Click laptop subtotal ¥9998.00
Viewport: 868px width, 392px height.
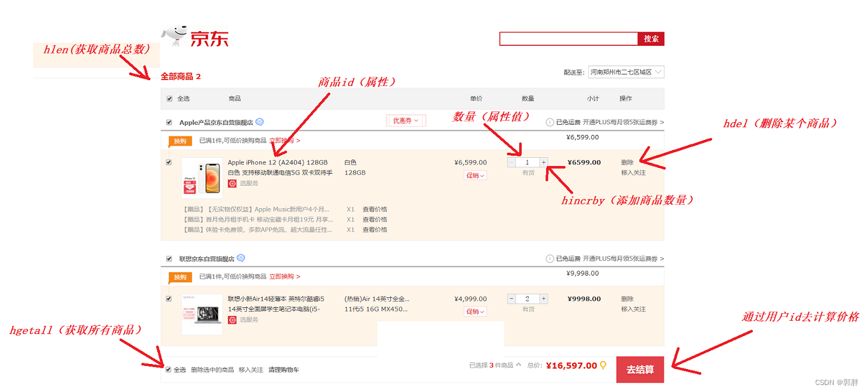point(584,298)
